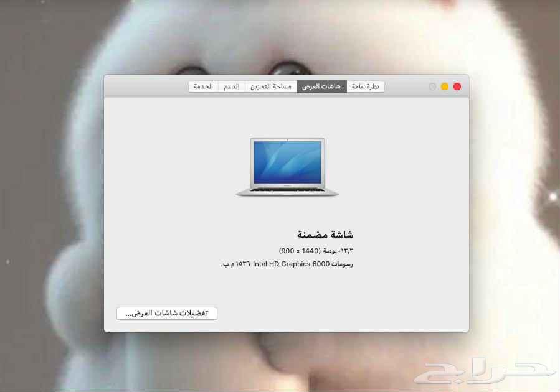The image size is (560, 392).
Task: Click the "١٣٫٣-بوصة" screen size text
Action: (x=337, y=250)
